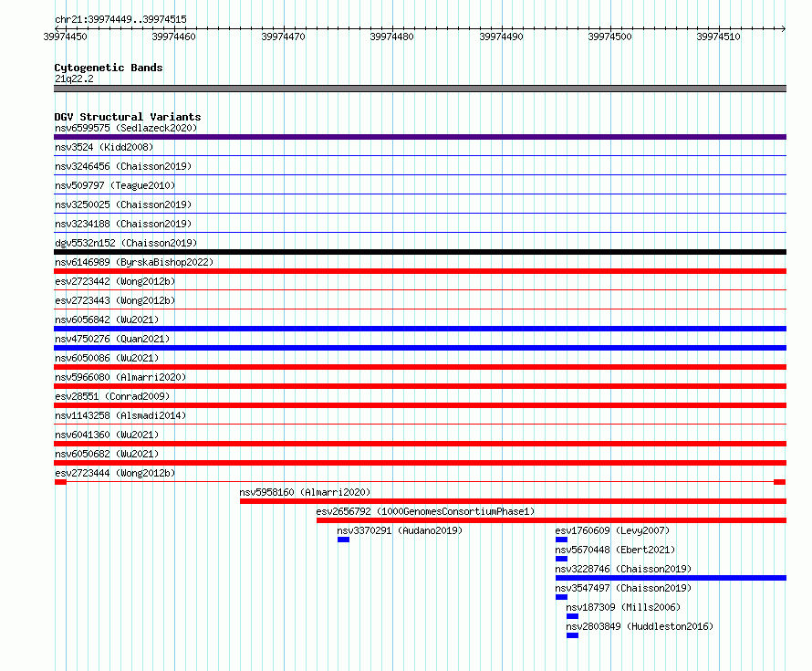Select nsv3246456 (Chaisson2019) label
The image size is (812, 671).
point(123,166)
